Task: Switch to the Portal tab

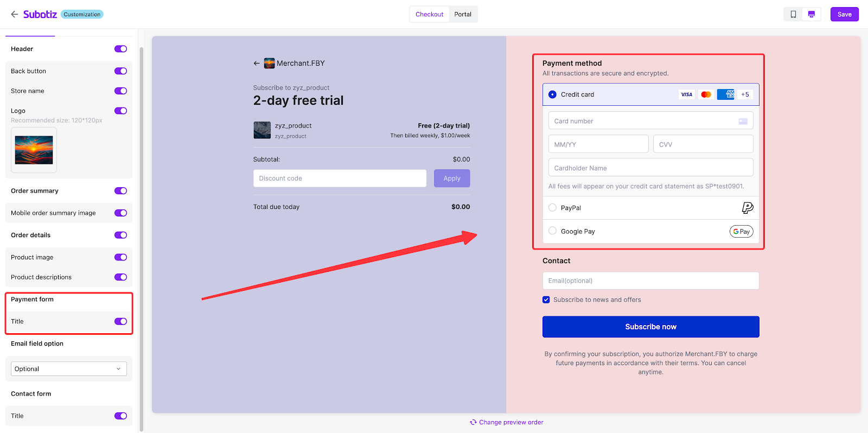Action: point(463,14)
